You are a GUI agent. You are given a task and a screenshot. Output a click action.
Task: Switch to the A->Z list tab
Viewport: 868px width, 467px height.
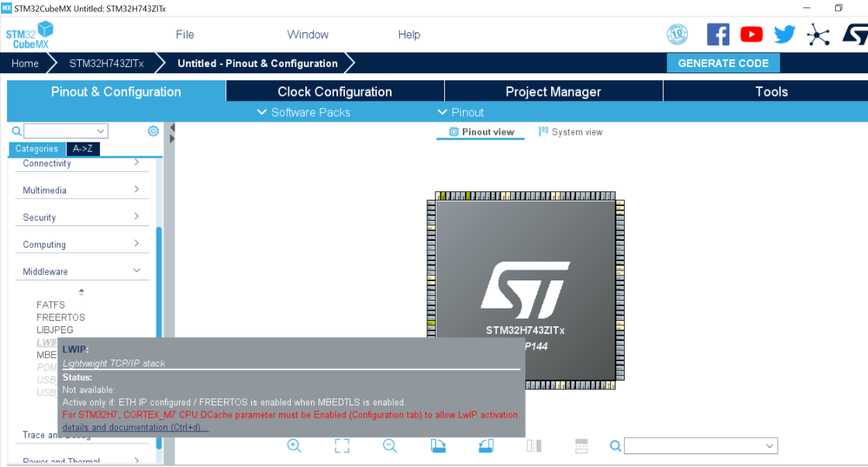83,149
